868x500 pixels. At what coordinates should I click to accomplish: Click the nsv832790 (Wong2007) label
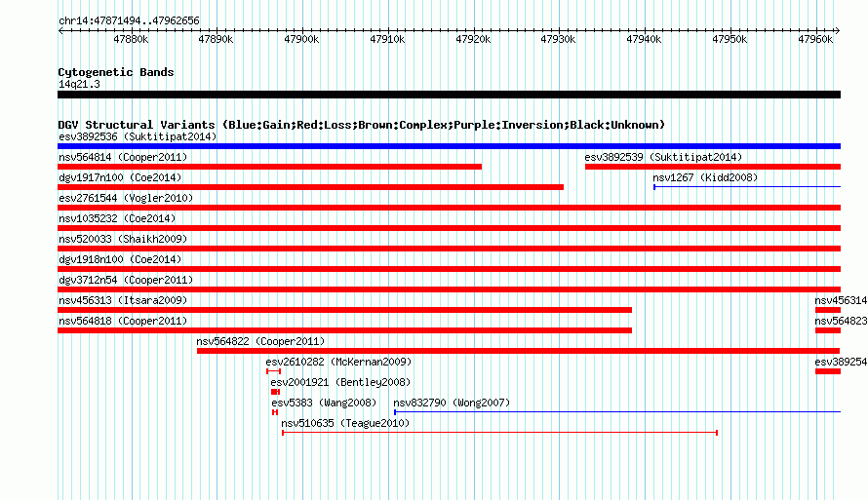pyautogui.click(x=452, y=403)
